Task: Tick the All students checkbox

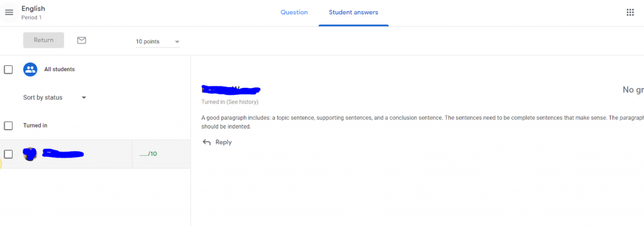Action: pyautogui.click(x=8, y=69)
